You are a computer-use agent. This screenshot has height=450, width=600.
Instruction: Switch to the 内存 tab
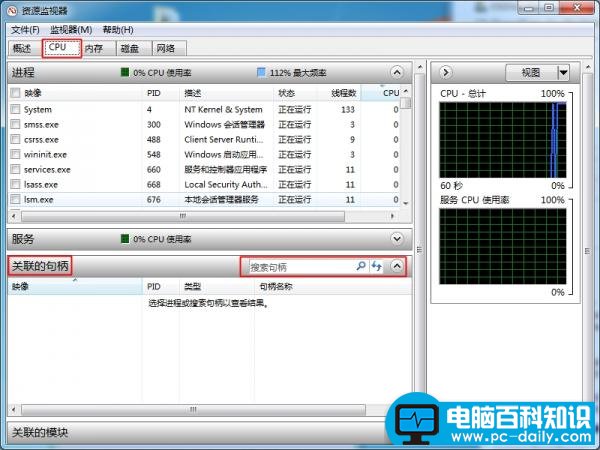(99, 49)
